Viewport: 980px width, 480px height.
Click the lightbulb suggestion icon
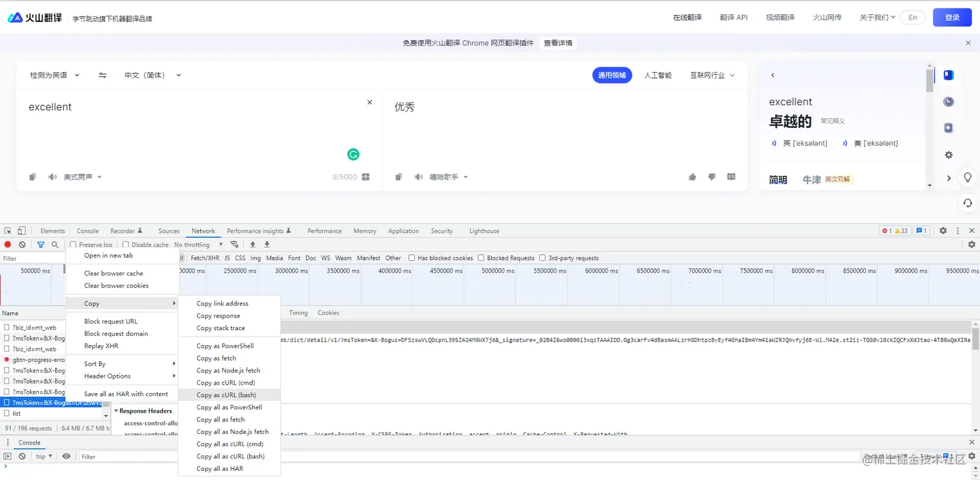click(968, 178)
